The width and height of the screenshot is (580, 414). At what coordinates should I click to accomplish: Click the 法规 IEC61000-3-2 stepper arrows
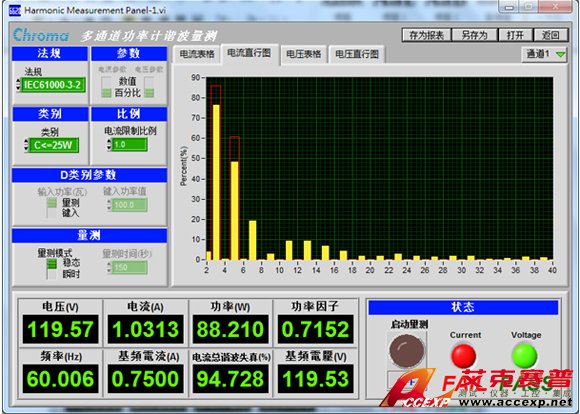point(18,85)
